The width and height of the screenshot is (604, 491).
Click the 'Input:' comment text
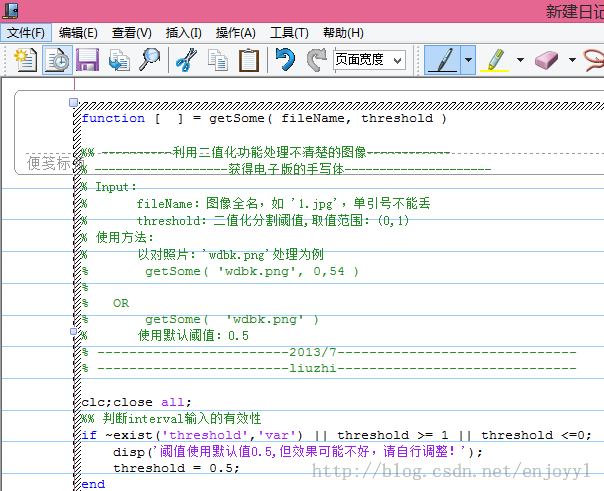point(116,187)
